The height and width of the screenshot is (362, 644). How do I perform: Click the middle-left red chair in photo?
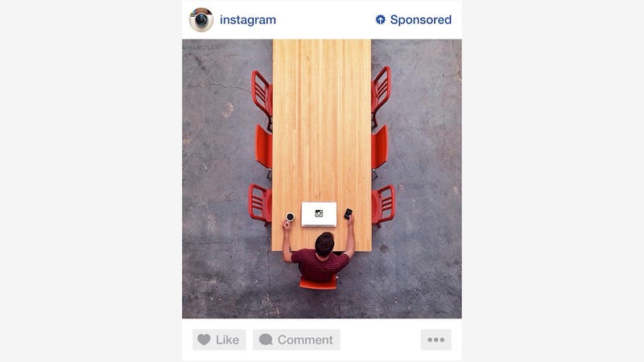[x=264, y=150]
